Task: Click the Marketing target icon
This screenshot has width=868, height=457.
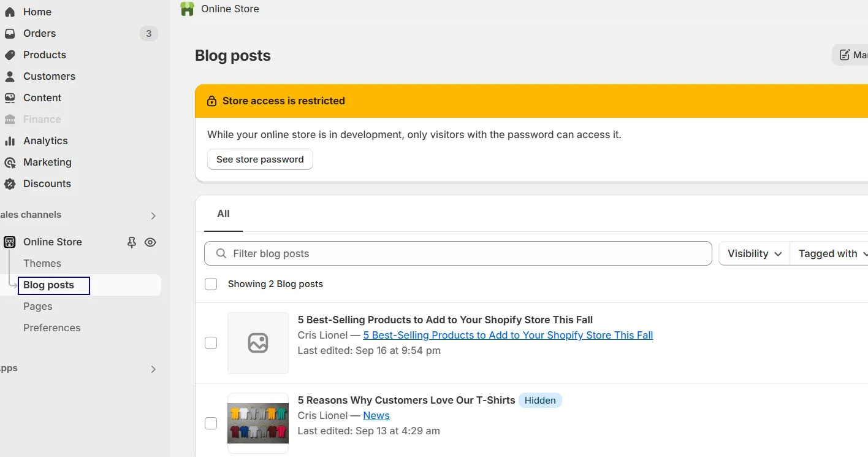Action: click(x=10, y=162)
